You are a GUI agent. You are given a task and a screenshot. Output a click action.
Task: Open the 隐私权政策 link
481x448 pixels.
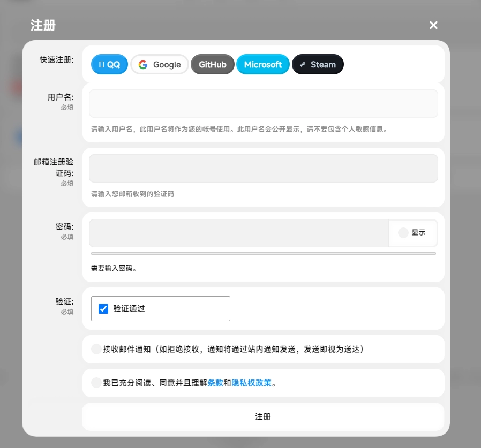[252, 383]
